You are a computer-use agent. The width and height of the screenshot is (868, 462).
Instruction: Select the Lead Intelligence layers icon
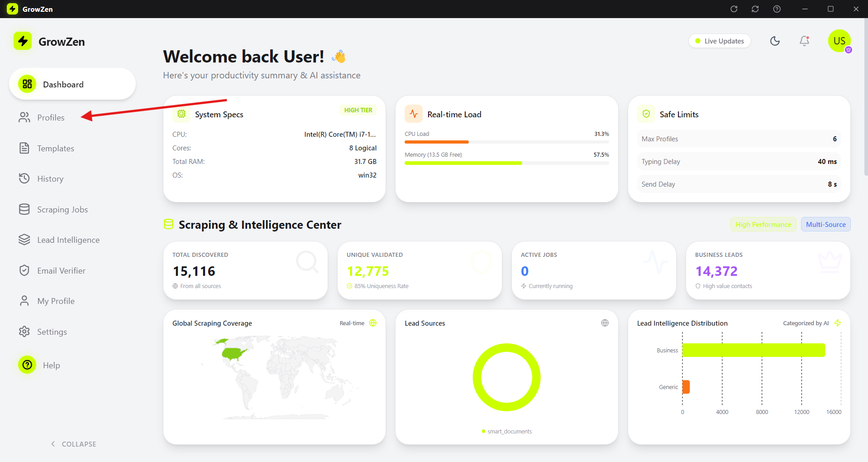coord(24,240)
